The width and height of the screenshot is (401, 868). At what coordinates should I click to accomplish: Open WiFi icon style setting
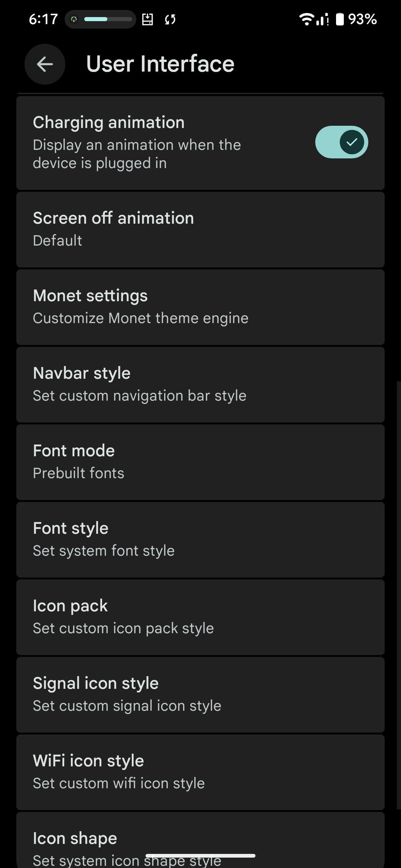200,772
